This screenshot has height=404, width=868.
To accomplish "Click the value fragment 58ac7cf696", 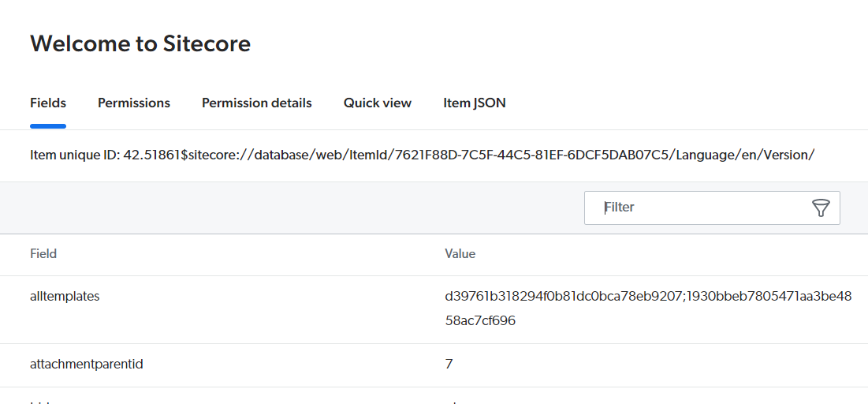I will click(x=480, y=321).
